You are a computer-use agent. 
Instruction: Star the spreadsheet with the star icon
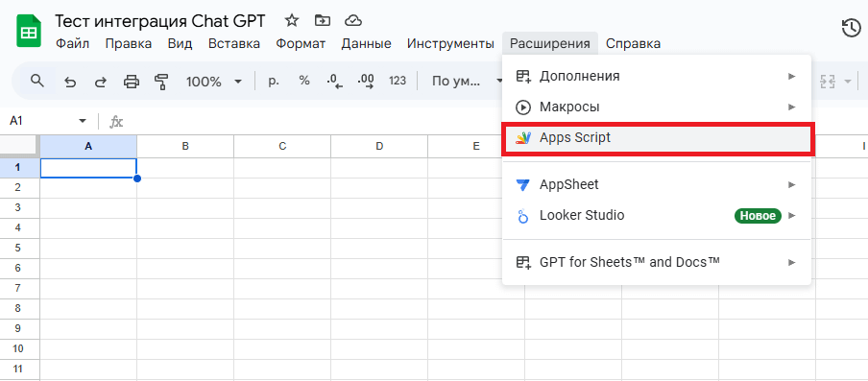tap(291, 21)
